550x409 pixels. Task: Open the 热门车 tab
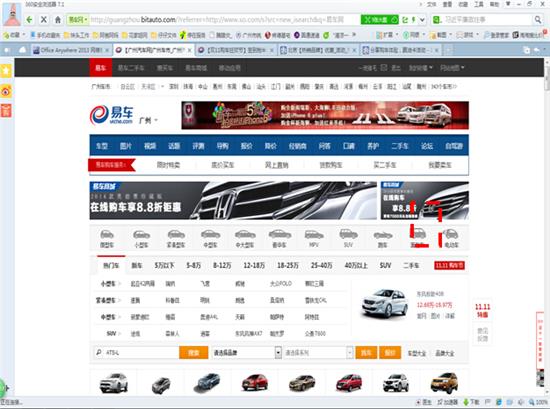(111, 266)
